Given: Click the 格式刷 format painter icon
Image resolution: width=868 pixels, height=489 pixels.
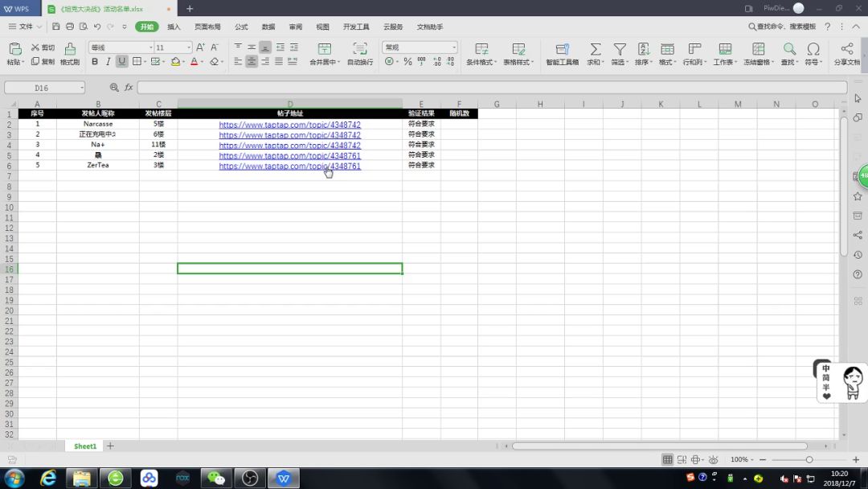Looking at the screenshot, I should pos(70,50).
